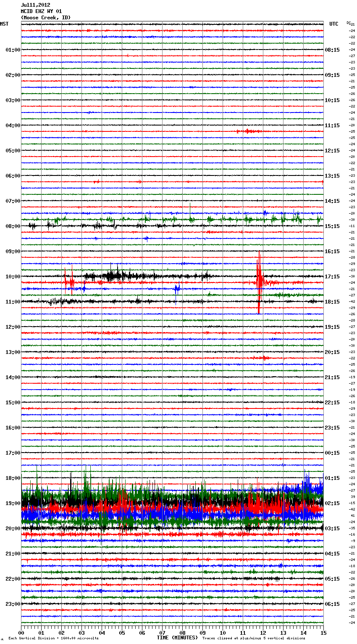The width and height of the screenshot is (357, 644).
Task: Click minute tick label "07" on the time axis
Action: pyautogui.click(x=162, y=633)
